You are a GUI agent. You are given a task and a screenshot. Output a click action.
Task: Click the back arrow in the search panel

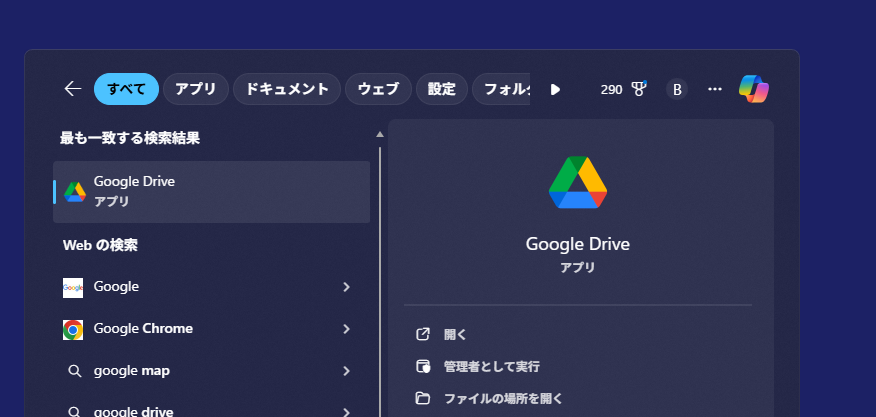(72, 89)
